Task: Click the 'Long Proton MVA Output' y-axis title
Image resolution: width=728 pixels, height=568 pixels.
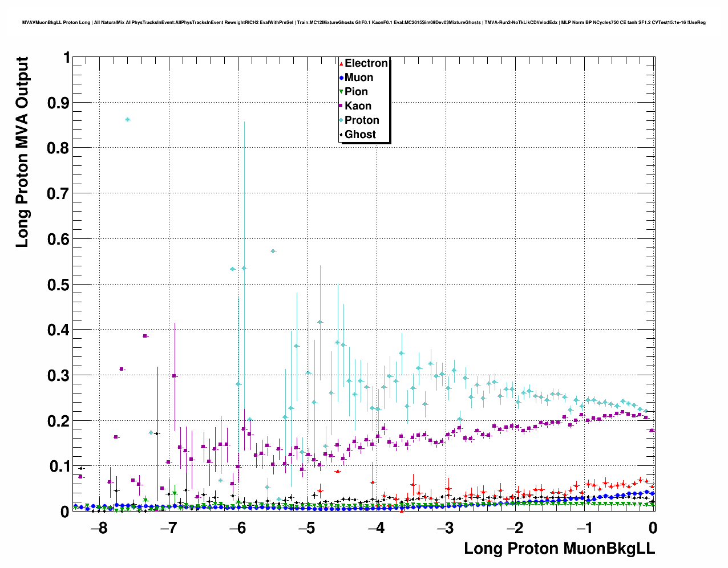Action: click(x=22, y=152)
